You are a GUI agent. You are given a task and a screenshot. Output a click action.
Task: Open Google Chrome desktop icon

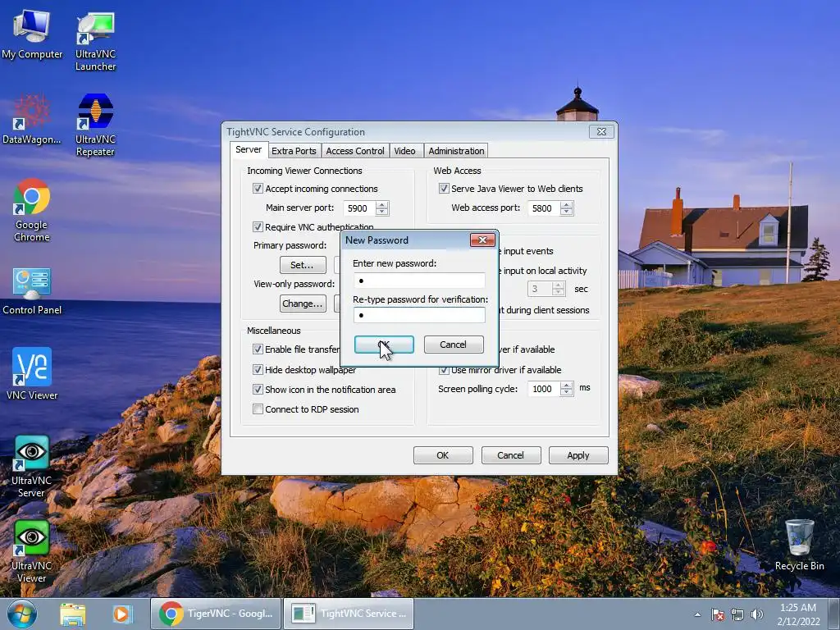(32, 210)
